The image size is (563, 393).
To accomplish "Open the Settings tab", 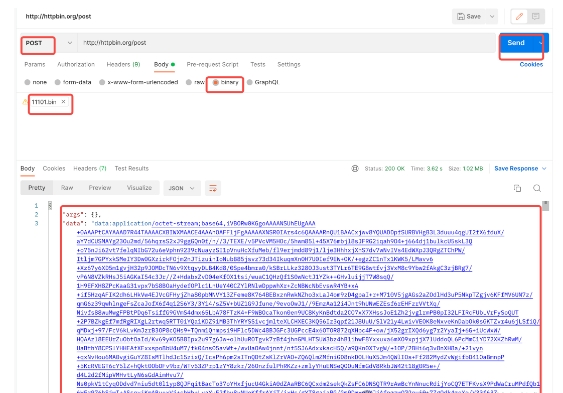I will [289, 65].
